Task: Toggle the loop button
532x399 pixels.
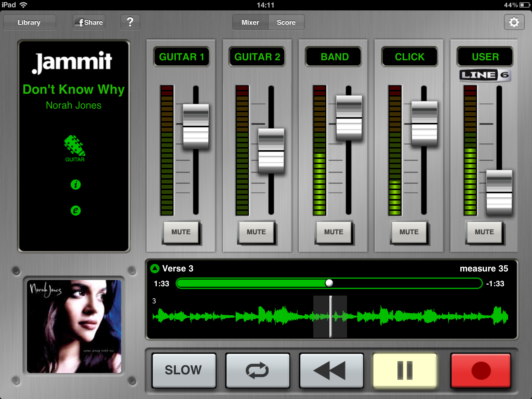Action: tap(257, 370)
